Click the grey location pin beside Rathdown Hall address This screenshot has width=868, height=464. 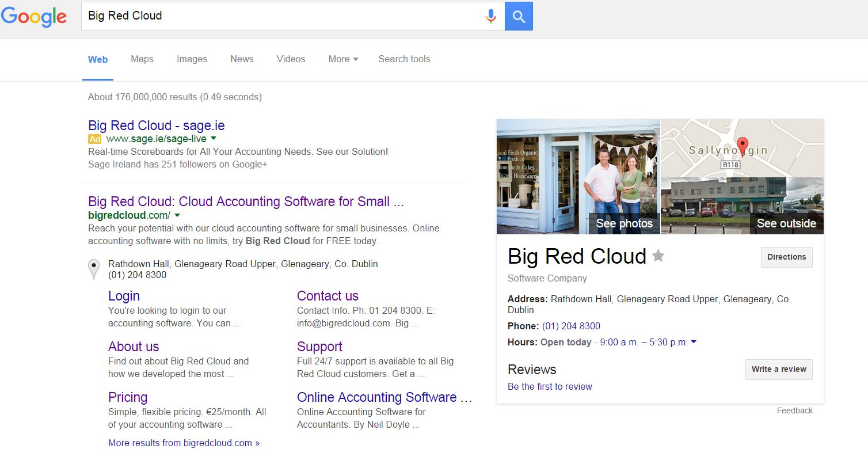94,269
